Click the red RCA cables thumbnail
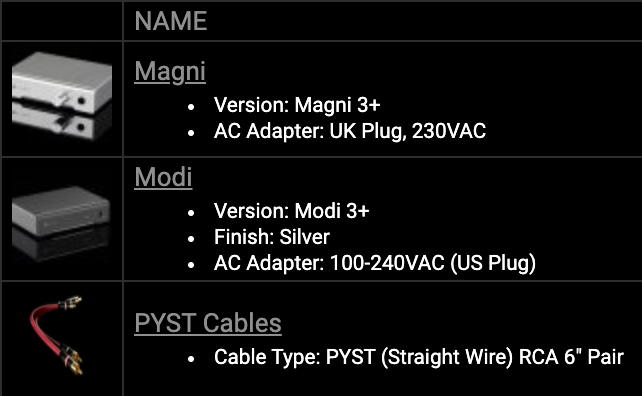Screen dimensions: 642x396 click(x=57, y=335)
